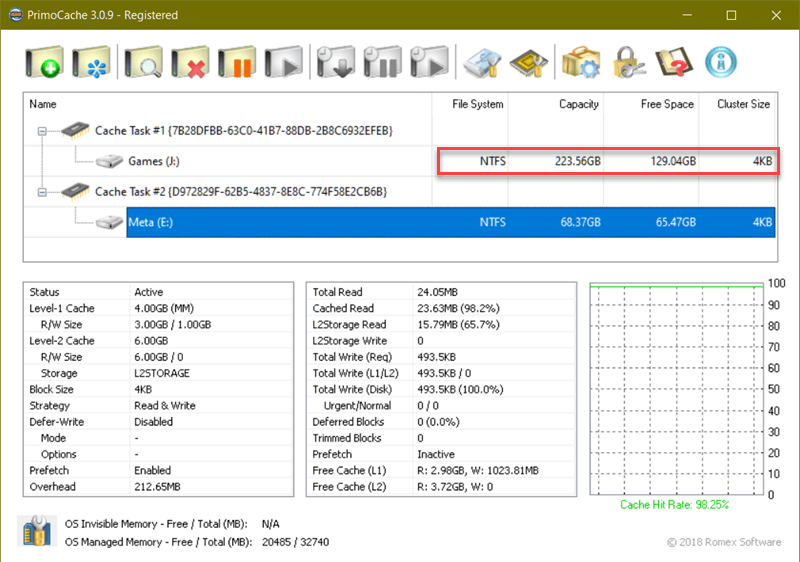Click the Capacity column header

click(556, 104)
